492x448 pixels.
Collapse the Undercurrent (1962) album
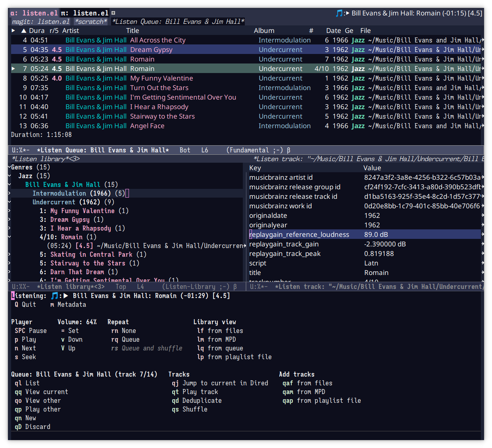(9, 202)
